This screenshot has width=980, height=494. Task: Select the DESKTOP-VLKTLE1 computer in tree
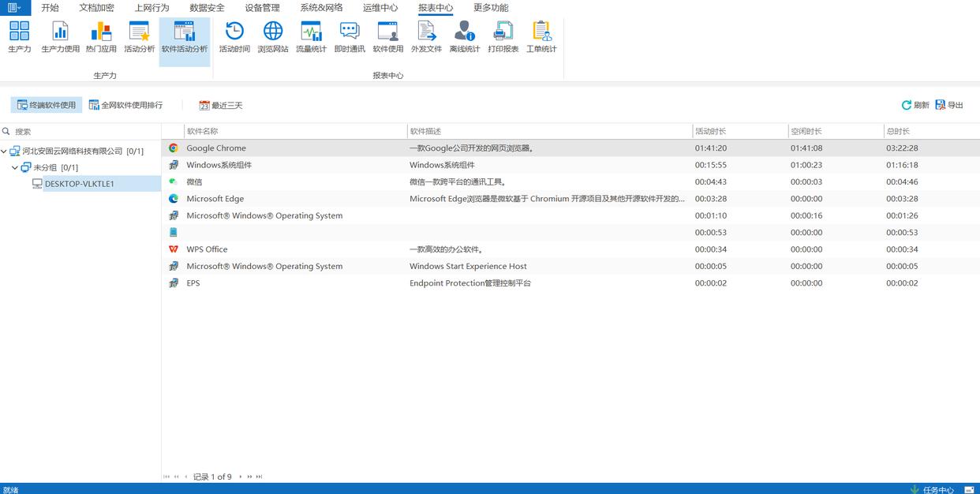tap(79, 184)
